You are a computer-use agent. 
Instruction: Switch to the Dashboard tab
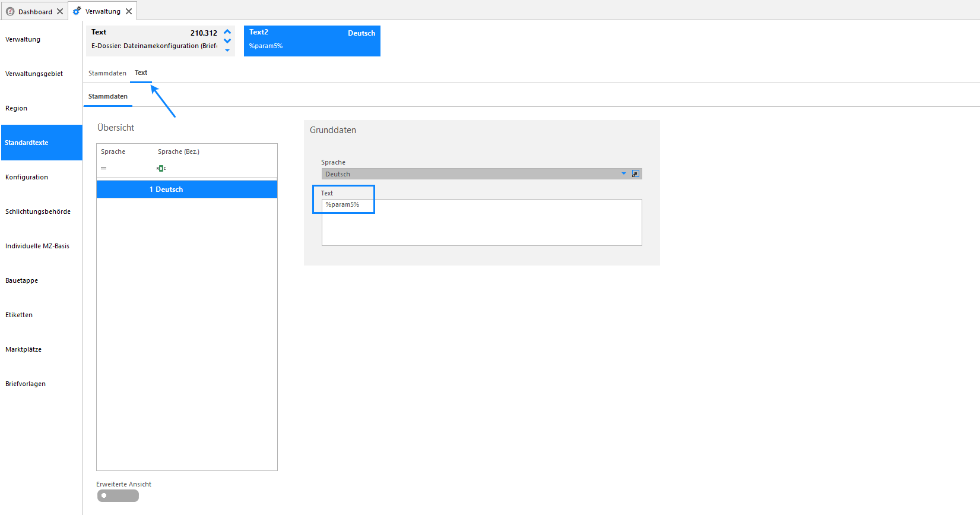click(34, 11)
